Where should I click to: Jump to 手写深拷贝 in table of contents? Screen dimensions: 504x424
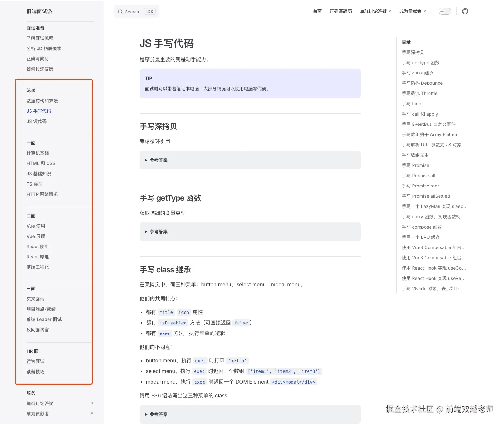(413, 52)
